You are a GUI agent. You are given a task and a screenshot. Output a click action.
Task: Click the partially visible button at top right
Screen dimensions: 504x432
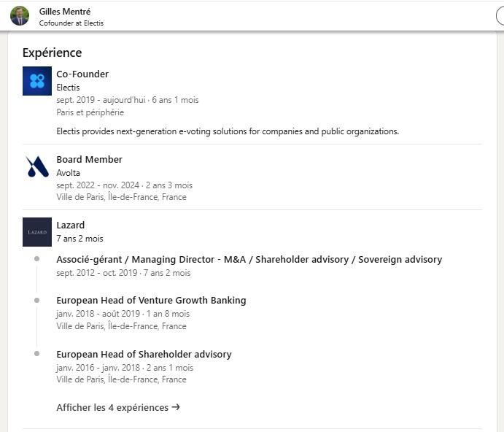499,16
